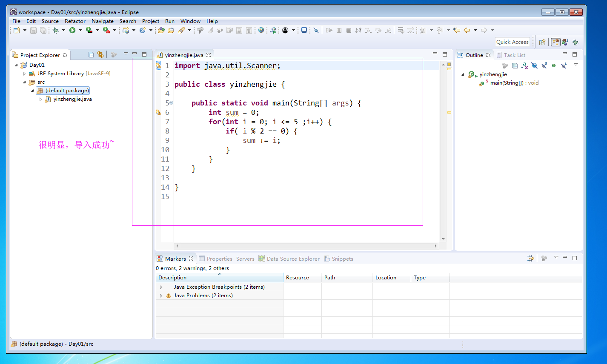607x364 pixels.
Task: Open the Refactor menu
Action: [75, 21]
